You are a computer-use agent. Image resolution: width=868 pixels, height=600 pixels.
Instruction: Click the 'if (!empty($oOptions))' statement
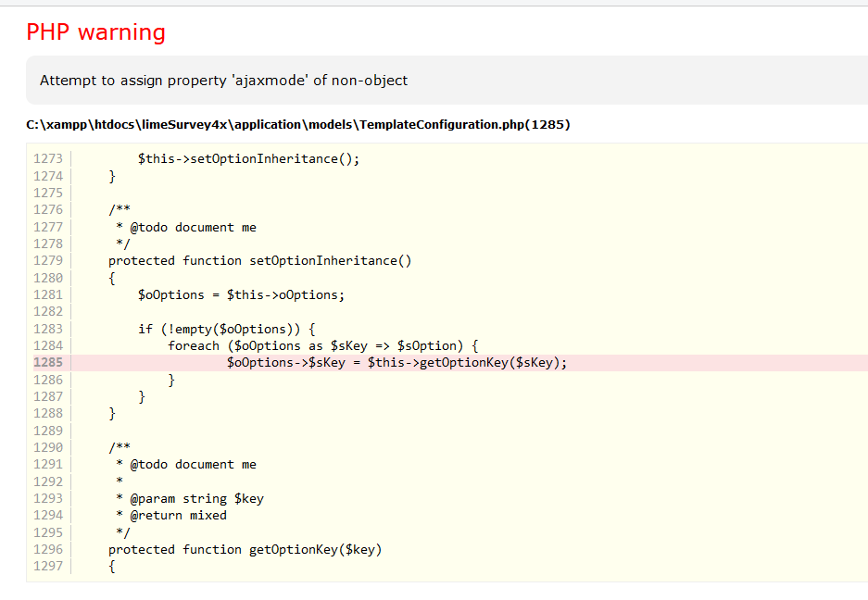pos(227,329)
